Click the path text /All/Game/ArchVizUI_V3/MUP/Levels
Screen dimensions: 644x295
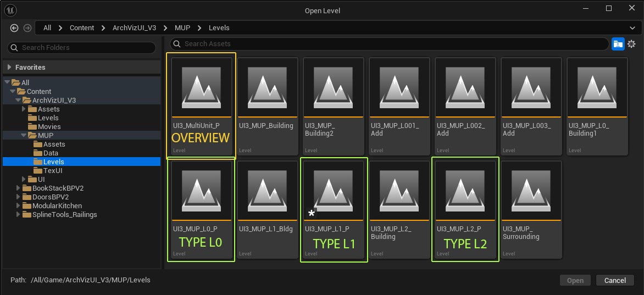tap(90, 280)
